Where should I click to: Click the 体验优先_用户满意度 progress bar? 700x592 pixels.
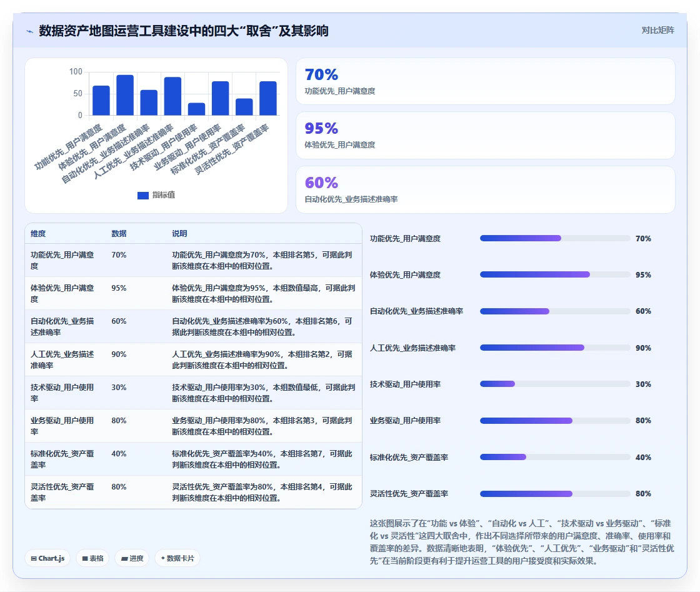click(x=555, y=274)
